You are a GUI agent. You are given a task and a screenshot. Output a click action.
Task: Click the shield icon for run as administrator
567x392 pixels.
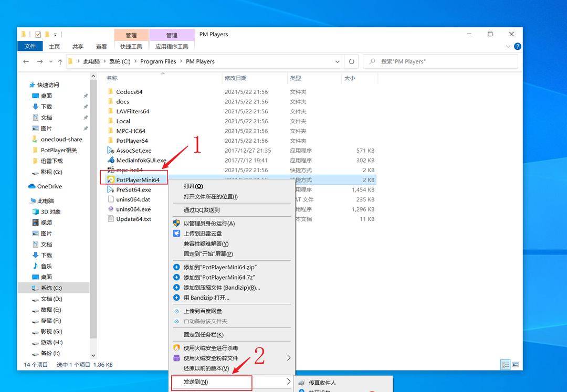tap(177, 224)
